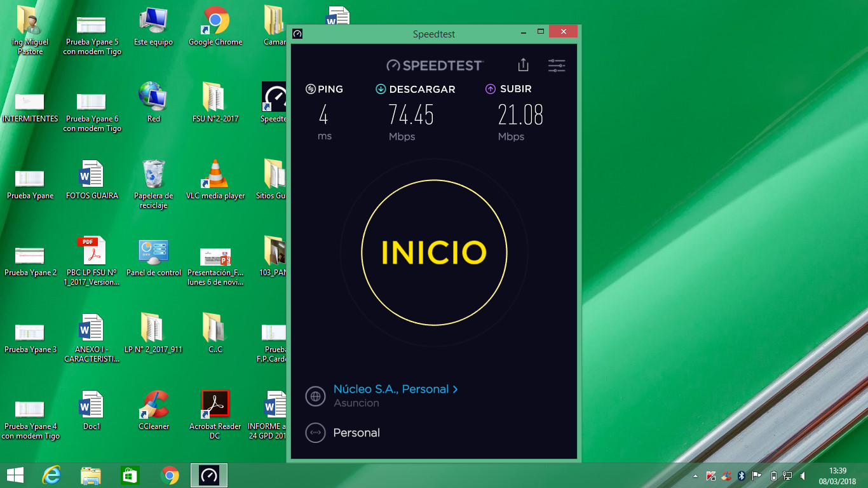Open Windows Store from taskbar

tap(130, 475)
